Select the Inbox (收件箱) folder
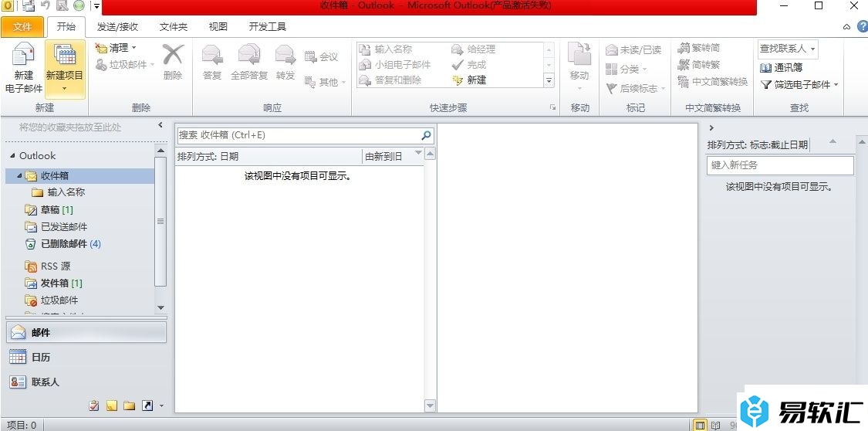The width and height of the screenshot is (868, 431). [79, 175]
